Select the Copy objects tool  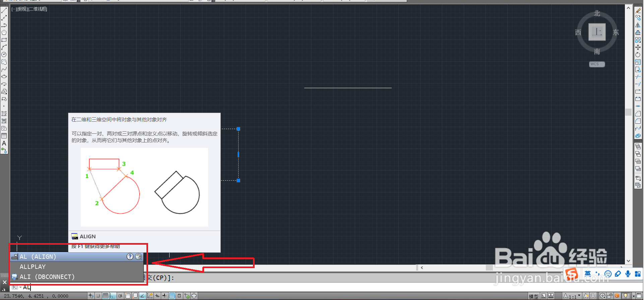638,18
